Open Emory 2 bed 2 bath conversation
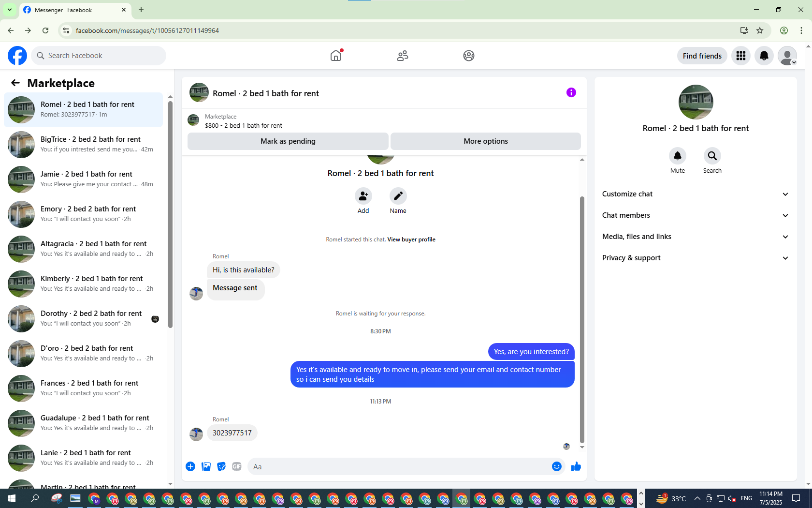This screenshot has width=812, height=508. [x=83, y=214]
